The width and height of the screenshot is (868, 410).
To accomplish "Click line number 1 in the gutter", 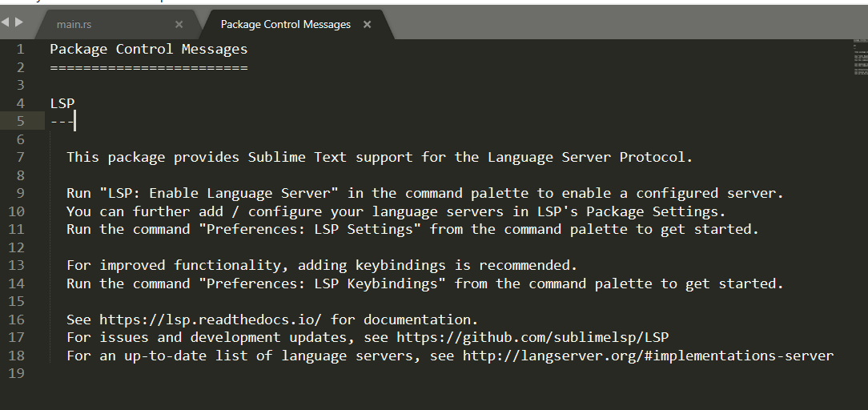I will [21, 49].
